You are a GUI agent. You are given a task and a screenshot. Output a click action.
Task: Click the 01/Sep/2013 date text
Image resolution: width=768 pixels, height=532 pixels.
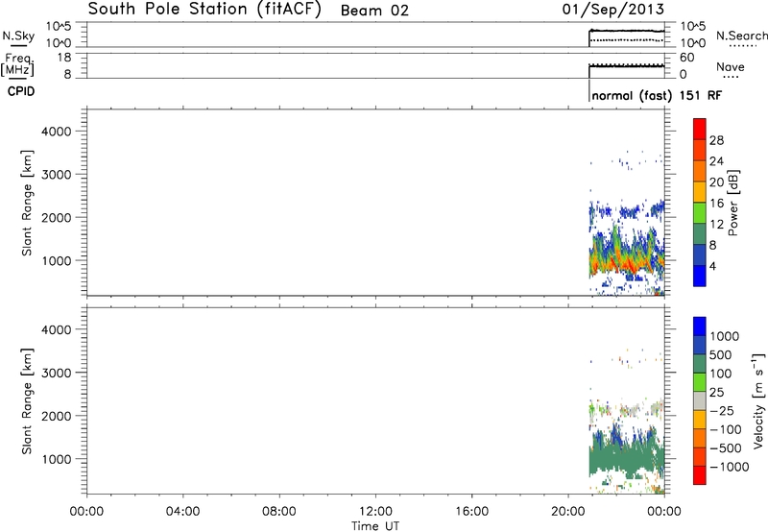coord(612,10)
